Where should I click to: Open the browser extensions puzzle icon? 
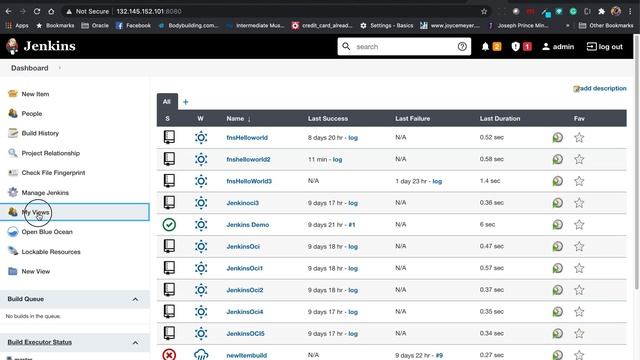pyautogui.click(x=601, y=11)
